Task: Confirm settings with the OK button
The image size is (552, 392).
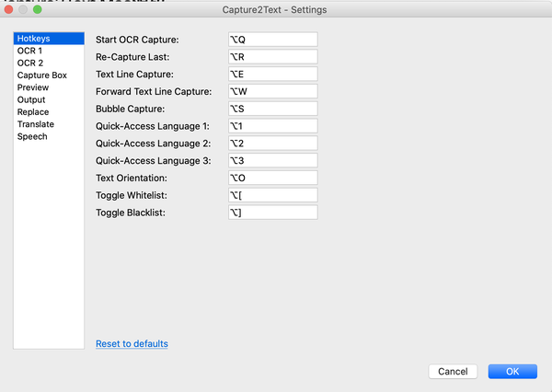Action: [512, 372]
